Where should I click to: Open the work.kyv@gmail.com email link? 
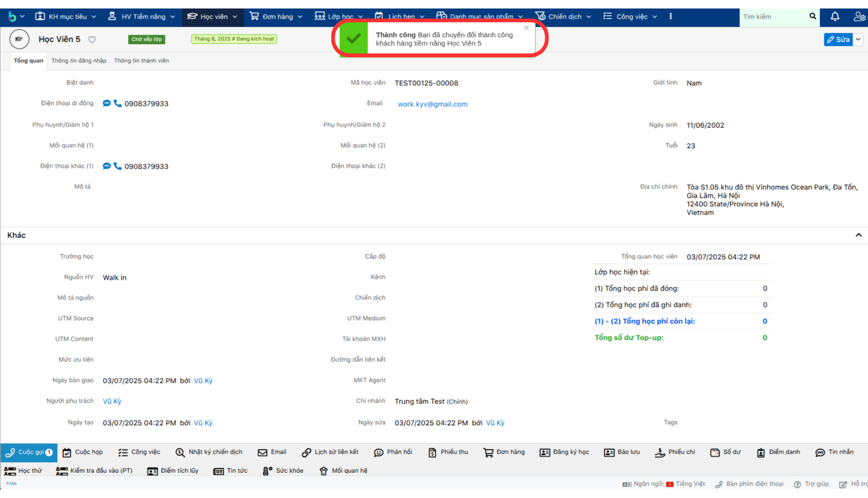432,104
